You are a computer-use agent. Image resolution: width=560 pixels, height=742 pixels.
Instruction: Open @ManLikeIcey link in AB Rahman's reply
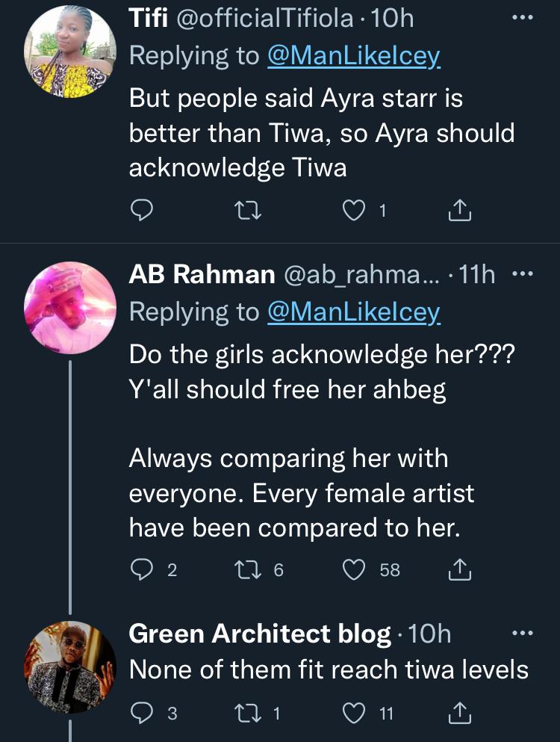353,313
